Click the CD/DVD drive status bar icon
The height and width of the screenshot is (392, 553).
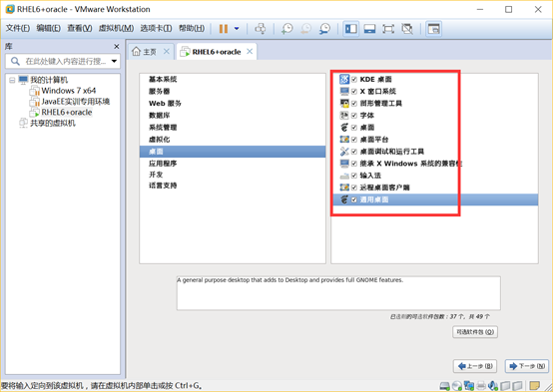click(x=457, y=386)
